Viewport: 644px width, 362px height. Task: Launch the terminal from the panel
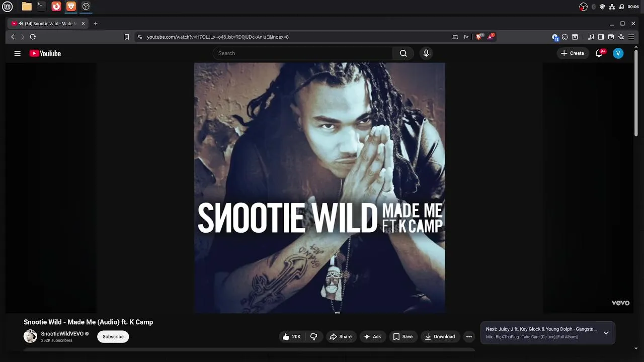tap(41, 7)
